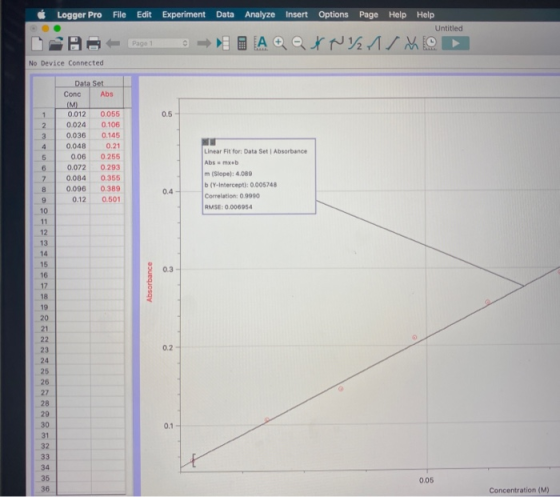The image size is (560, 497).
Task: Open the Edit menu
Action: tap(144, 15)
